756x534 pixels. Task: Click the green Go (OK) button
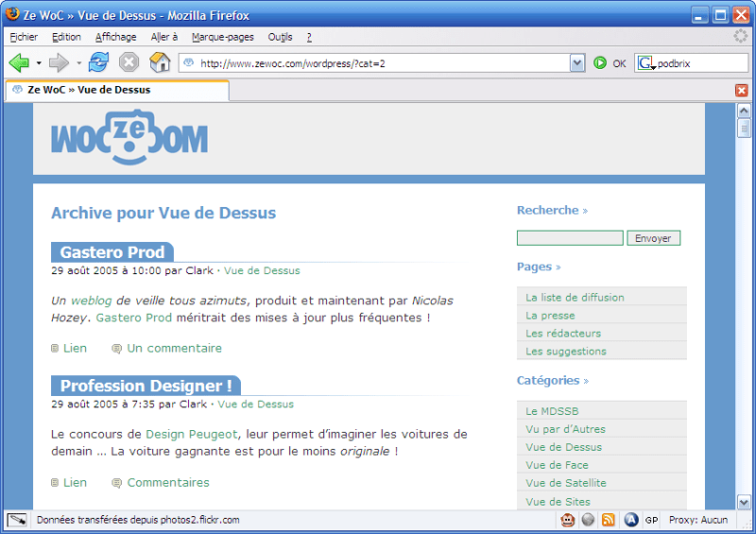pos(600,63)
